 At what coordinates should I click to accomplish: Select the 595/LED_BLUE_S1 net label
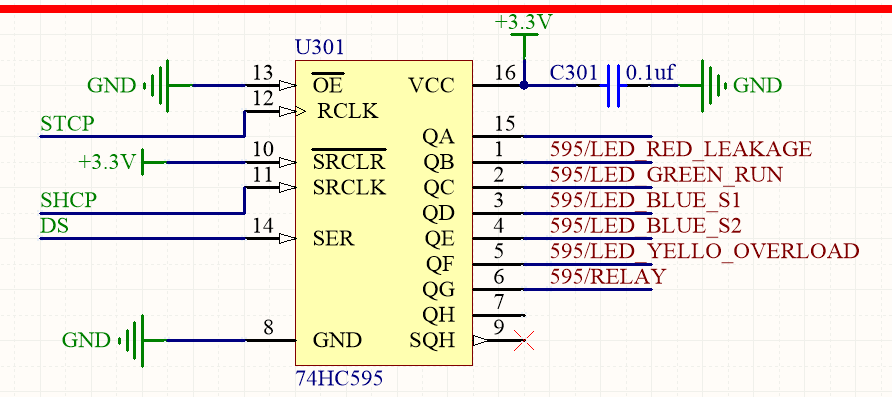pyautogui.click(x=645, y=200)
